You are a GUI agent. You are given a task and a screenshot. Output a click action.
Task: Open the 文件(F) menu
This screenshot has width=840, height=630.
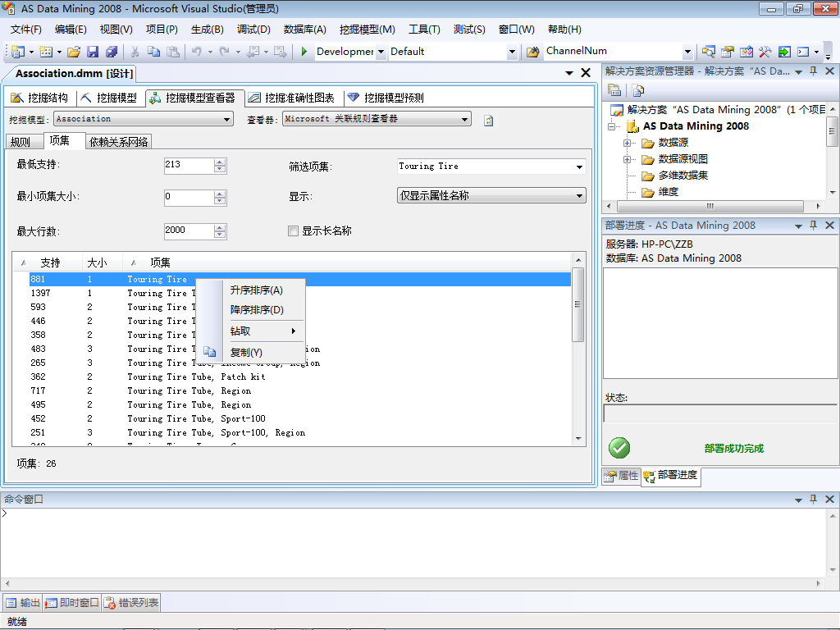point(25,30)
